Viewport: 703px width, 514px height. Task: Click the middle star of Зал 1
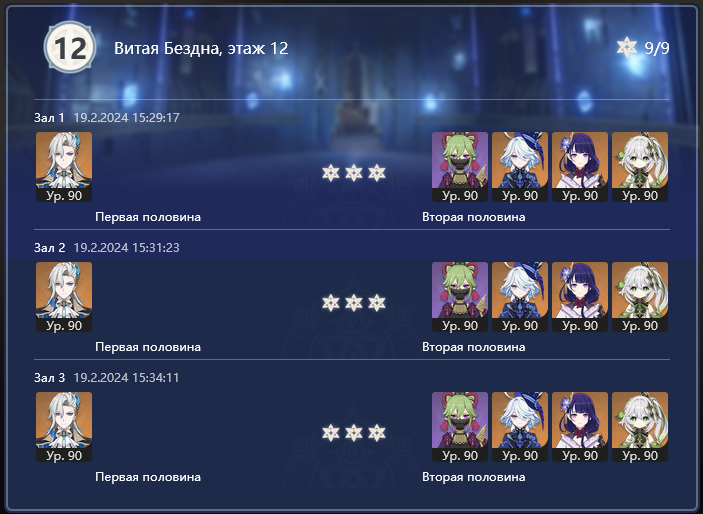pyautogui.click(x=354, y=173)
